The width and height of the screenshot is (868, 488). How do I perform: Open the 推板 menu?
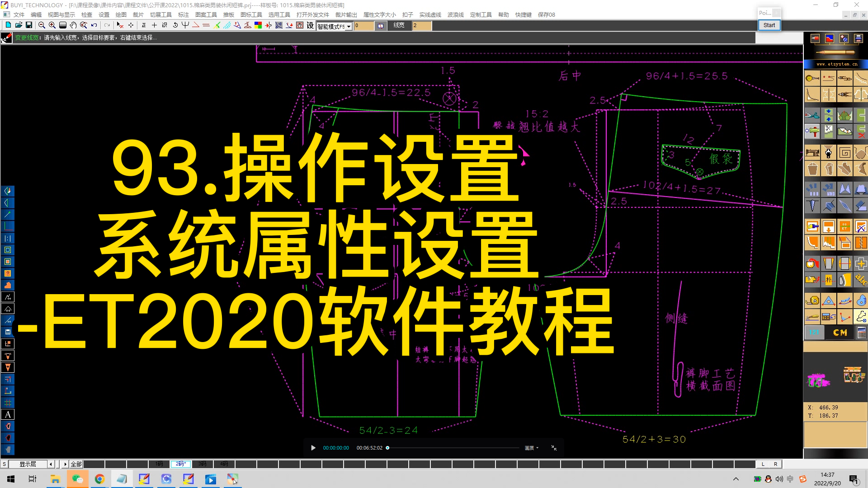(229, 14)
